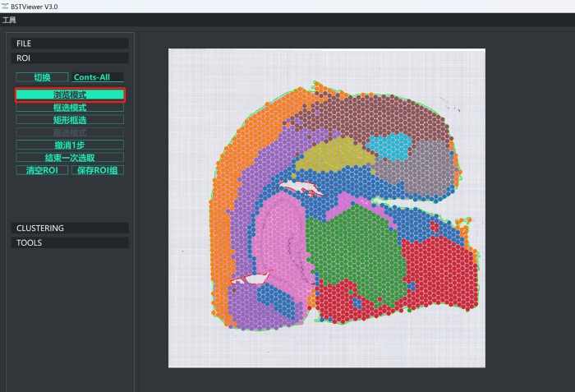
Task: Expand the CLUSTERING panel
Action: [x=70, y=228]
